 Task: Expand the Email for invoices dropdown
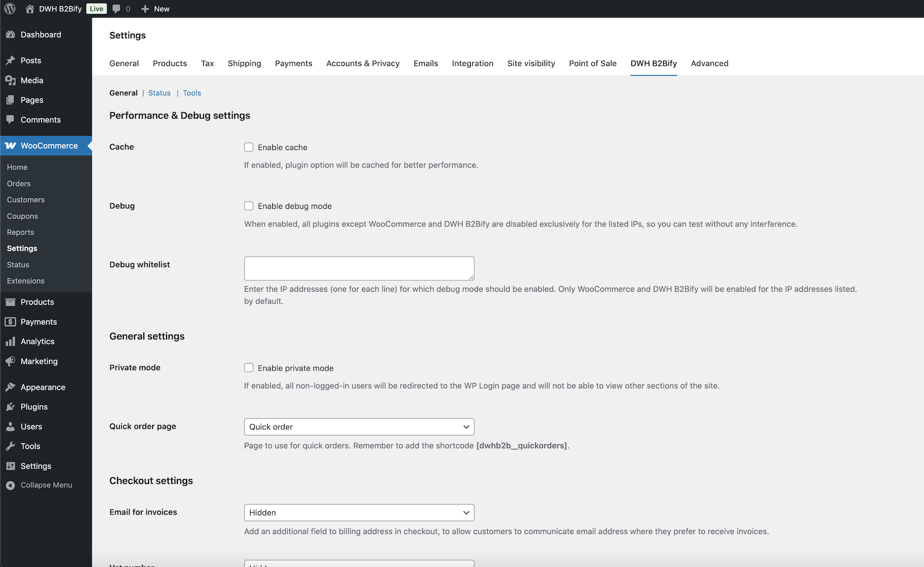(359, 512)
